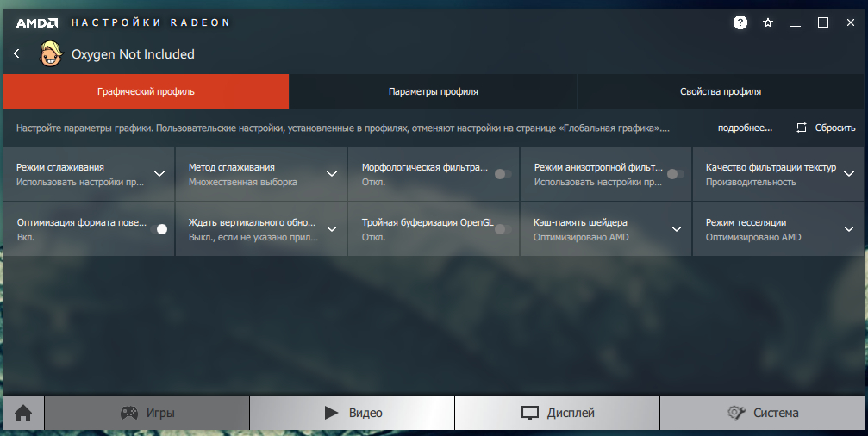Open the Игры section
This screenshot has height=436, width=868.
(x=147, y=413)
